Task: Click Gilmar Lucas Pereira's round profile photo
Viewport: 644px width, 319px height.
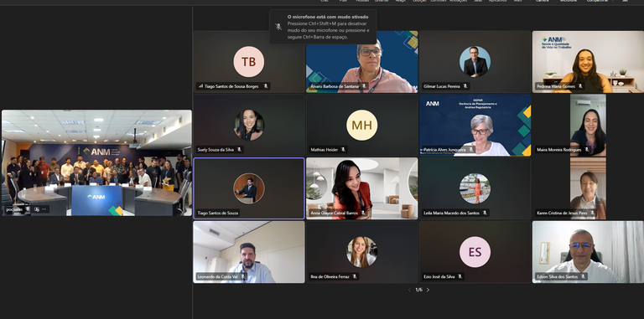Action: click(475, 61)
